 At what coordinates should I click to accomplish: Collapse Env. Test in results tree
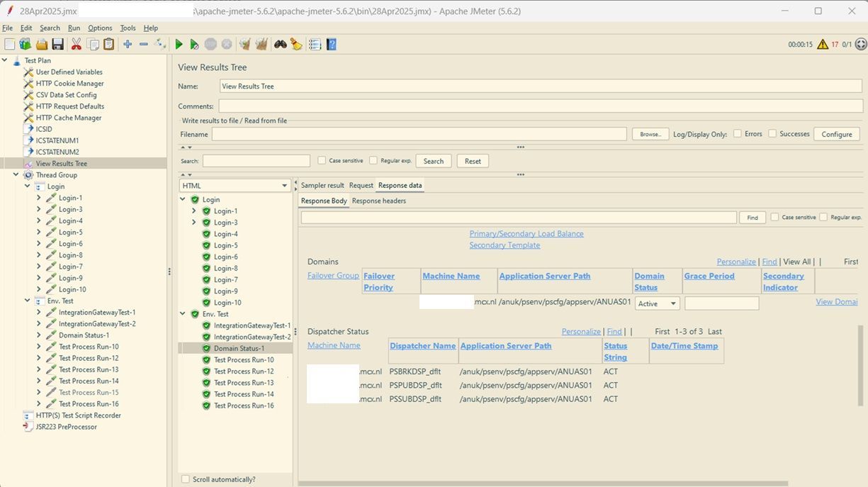[183, 314]
